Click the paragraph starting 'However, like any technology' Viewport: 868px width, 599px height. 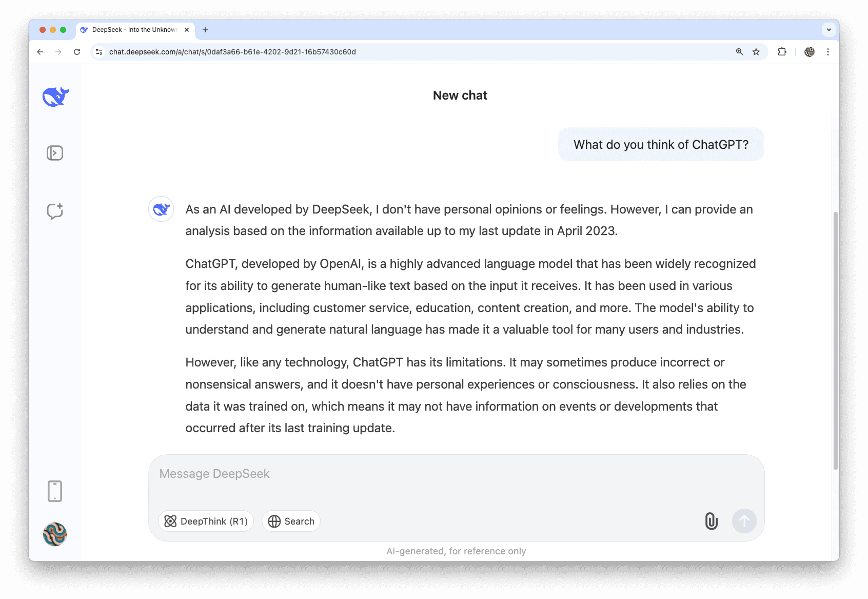coord(466,395)
